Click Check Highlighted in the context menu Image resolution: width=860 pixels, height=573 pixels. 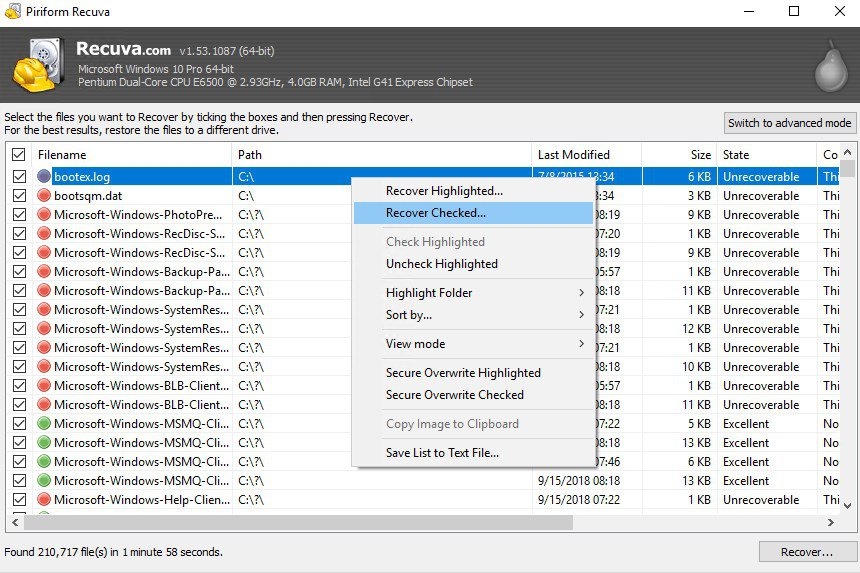(473, 242)
